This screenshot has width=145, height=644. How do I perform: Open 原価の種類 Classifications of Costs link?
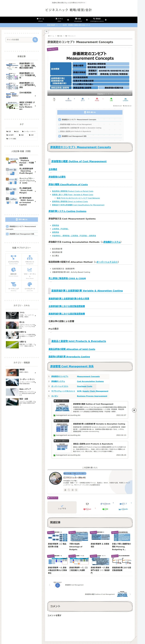pos(68,185)
